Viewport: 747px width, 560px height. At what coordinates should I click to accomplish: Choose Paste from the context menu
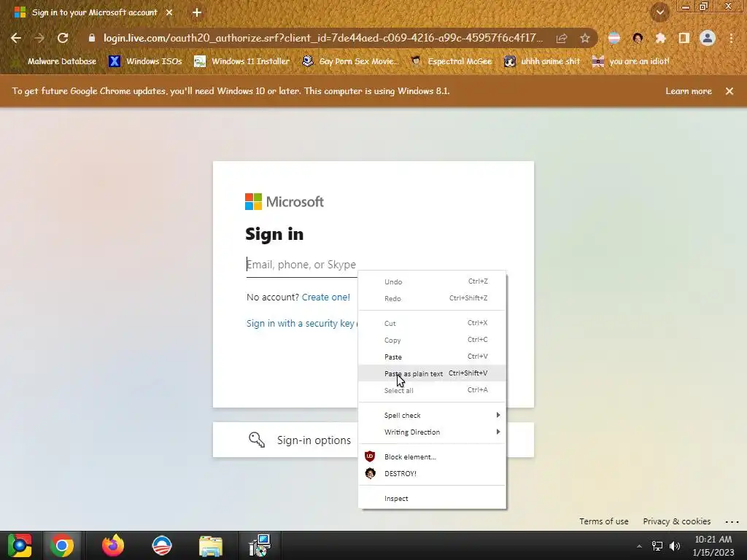432,357
